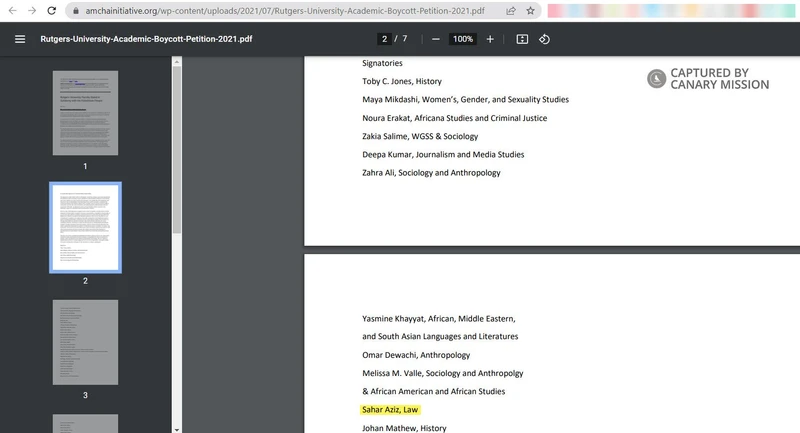800x433 pixels.
Task: Rotate the PDF counterclockwise
Action: point(544,39)
